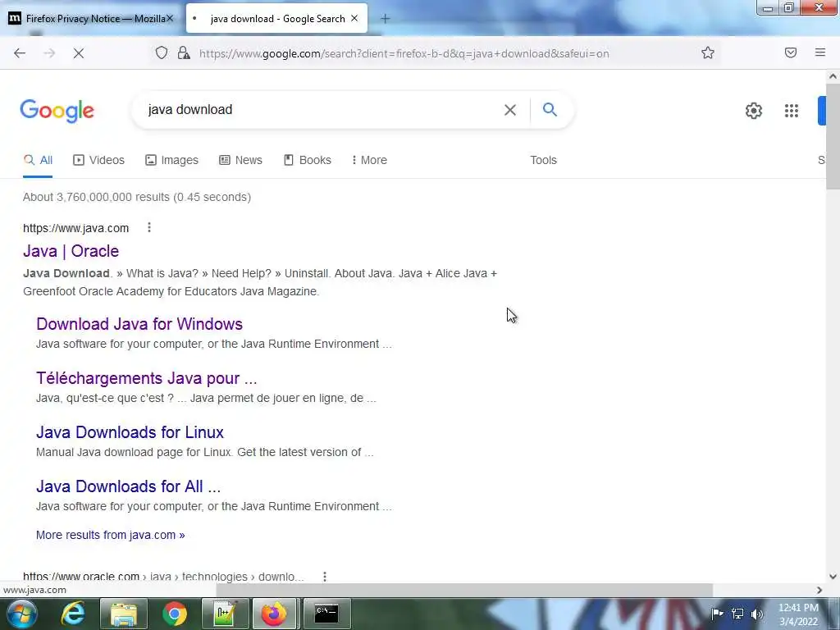
Task: Switch to News results
Action: coord(240,160)
